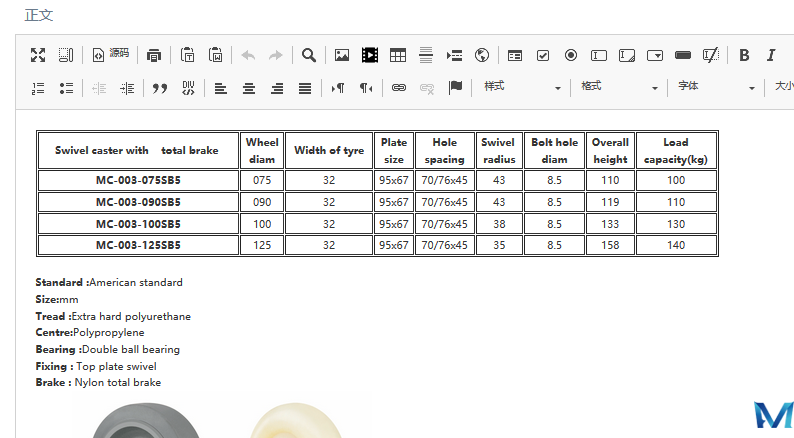Insert an image using the image icon
The width and height of the screenshot is (794, 438).
(x=342, y=55)
